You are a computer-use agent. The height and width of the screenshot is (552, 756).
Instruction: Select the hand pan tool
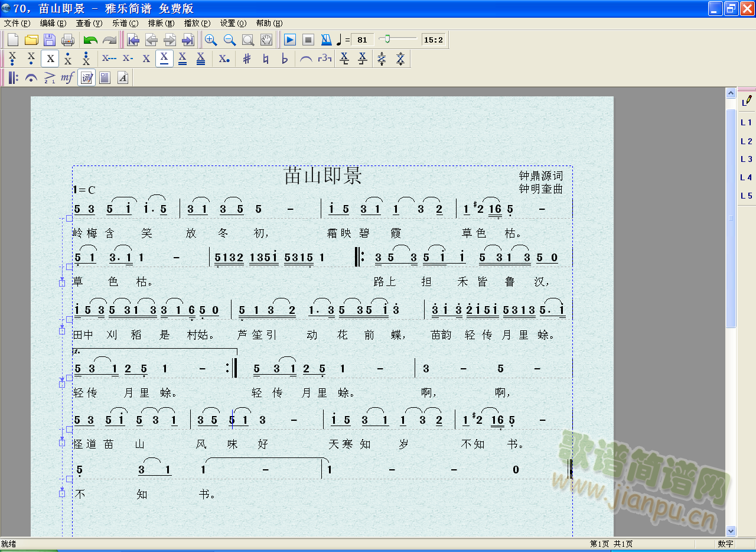click(x=267, y=40)
